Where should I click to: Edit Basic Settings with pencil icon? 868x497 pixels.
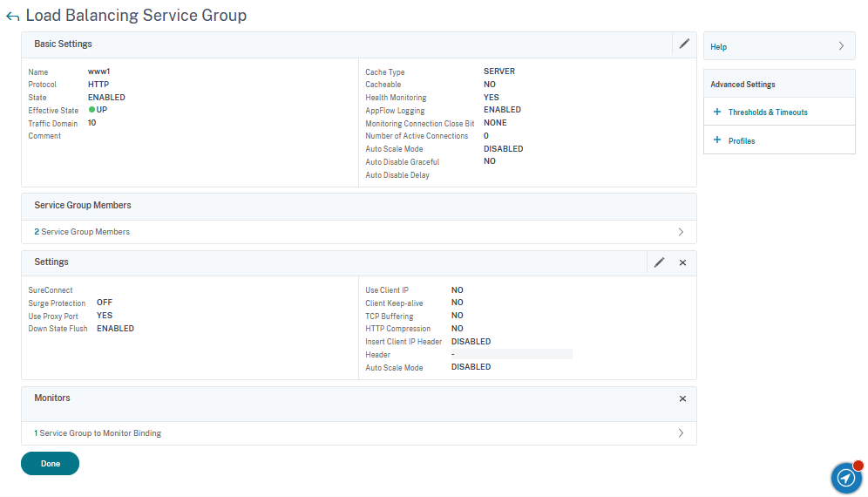click(684, 44)
